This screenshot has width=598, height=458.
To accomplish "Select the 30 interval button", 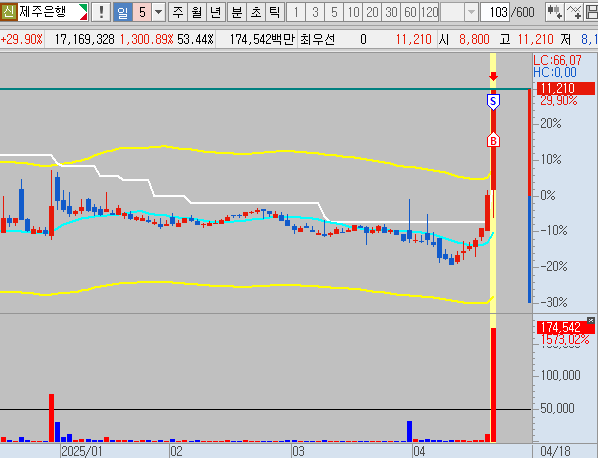I will point(391,12).
